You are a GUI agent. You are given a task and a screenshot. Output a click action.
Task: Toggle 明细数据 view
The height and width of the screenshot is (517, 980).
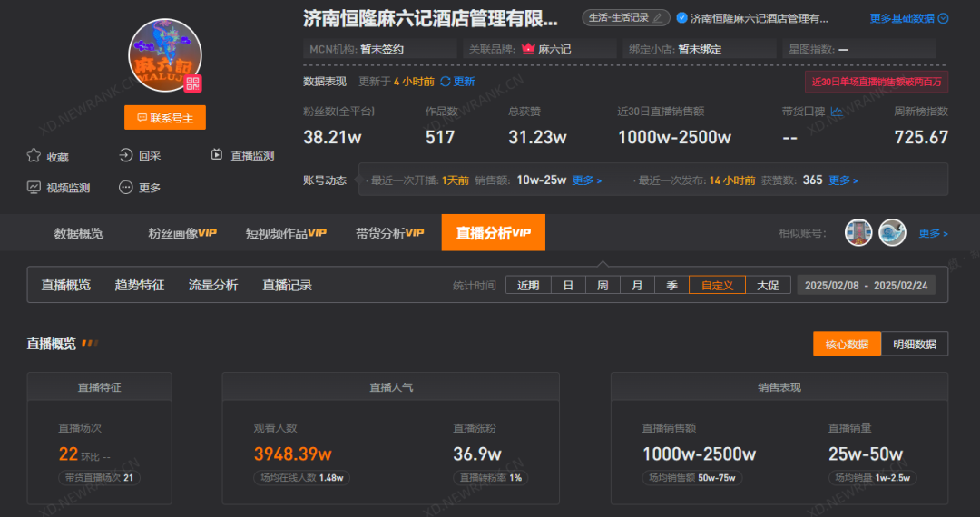pos(915,344)
